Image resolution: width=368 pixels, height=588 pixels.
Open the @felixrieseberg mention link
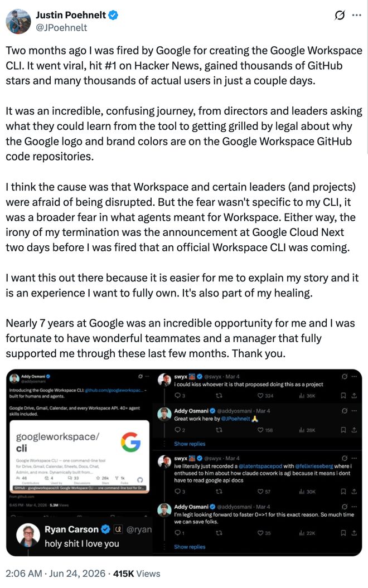[x=314, y=466]
